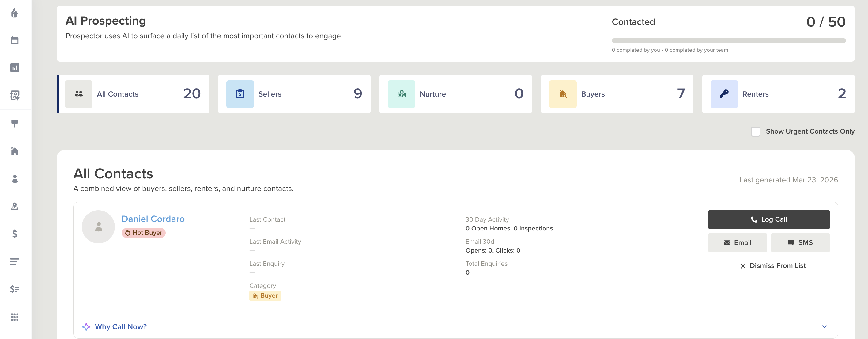
Task: Click the Hot Buyer badge
Action: 144,233
